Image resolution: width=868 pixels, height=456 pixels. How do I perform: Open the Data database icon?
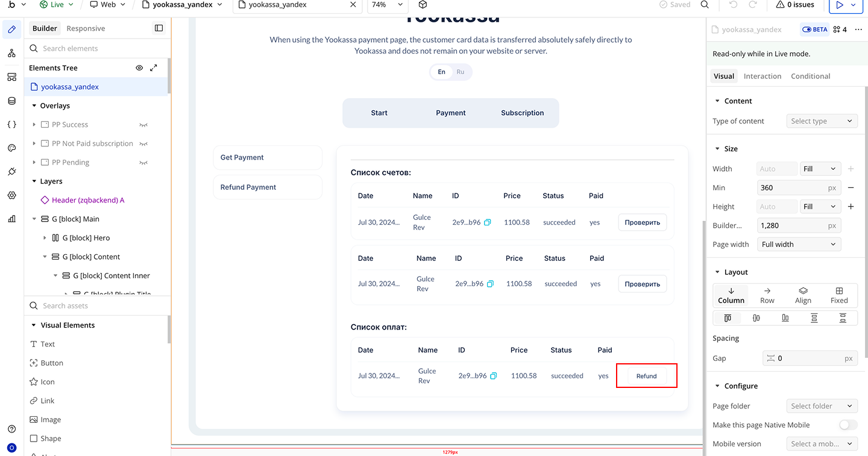pyautogui.click(x=11, y=101)
